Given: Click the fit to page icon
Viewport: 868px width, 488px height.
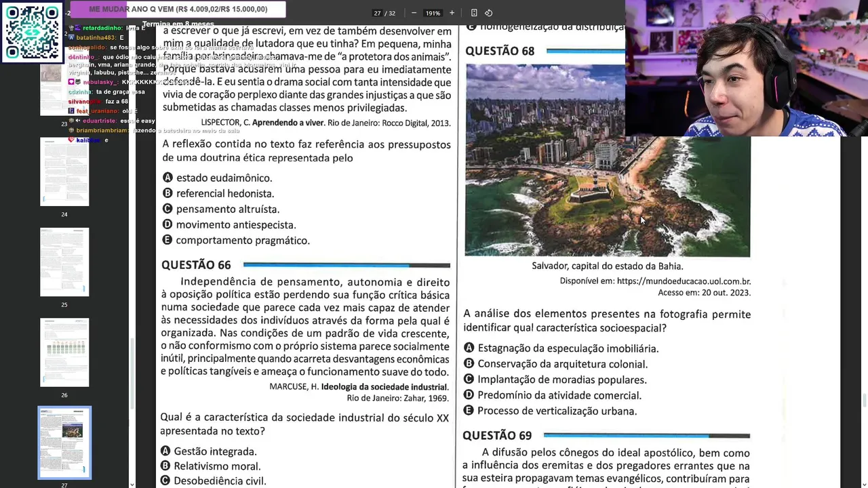Looking at the screenshot, I should pyautogui.click(x=474, y=13).
